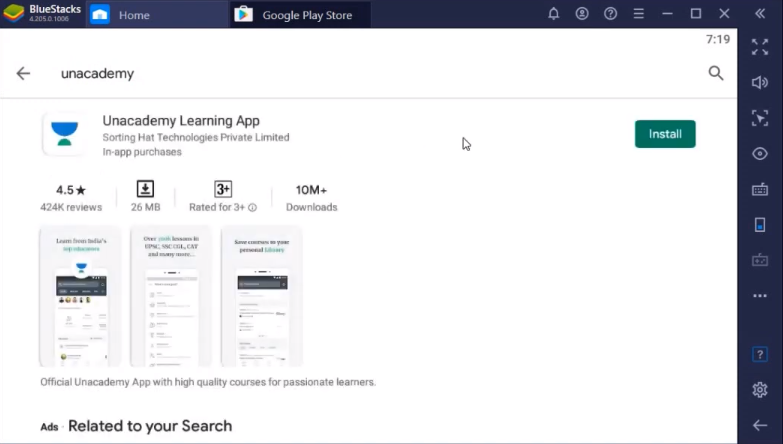
Task: Open more options three-dots in the sidebar
Action: pos(760,296)
